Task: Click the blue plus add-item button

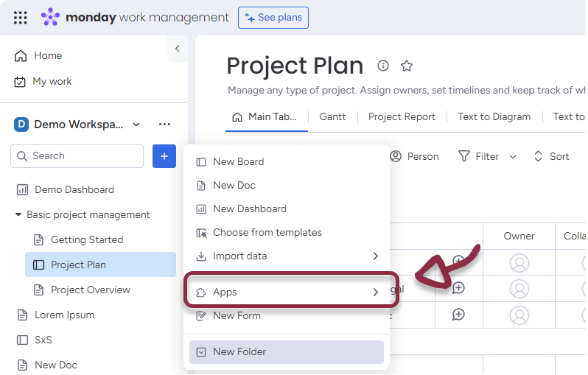Action: (x=164, y=156)
